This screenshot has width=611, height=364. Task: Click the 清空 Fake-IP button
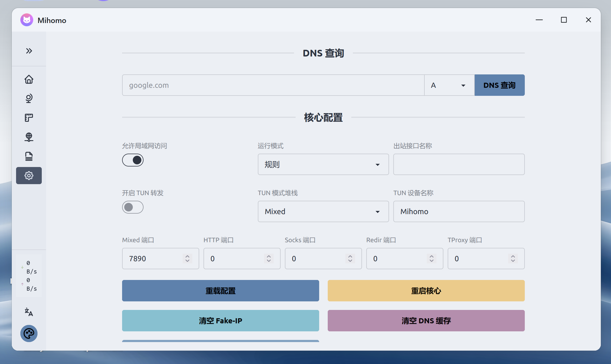[x=220, y=321]
